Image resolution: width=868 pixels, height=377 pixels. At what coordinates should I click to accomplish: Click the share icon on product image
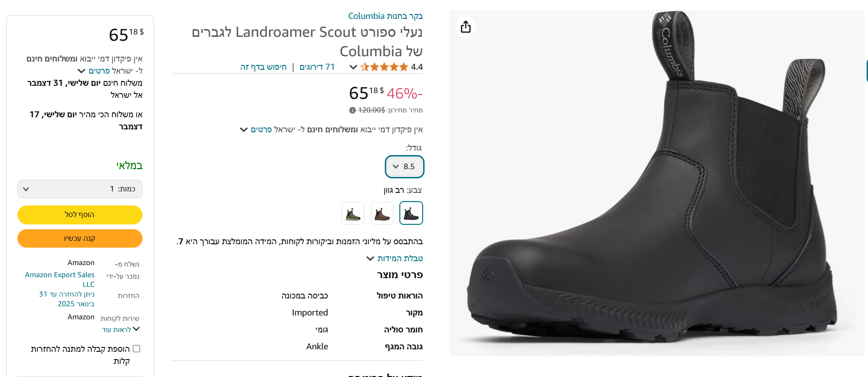pyautogui.click(x=466, y=27)
